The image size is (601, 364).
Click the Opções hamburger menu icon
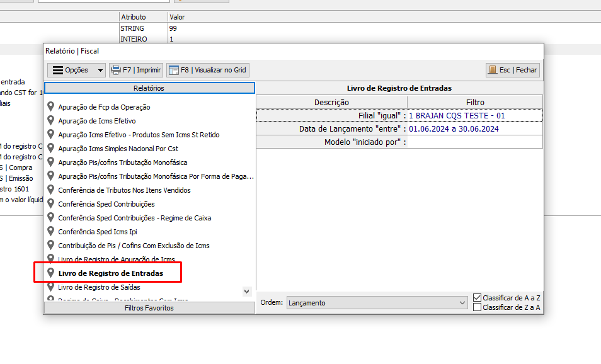click(57, 70)
